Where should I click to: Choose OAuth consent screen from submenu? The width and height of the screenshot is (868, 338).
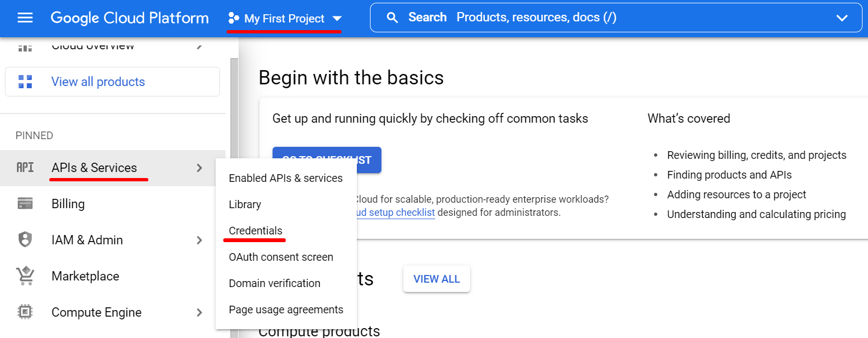(286, 257)
